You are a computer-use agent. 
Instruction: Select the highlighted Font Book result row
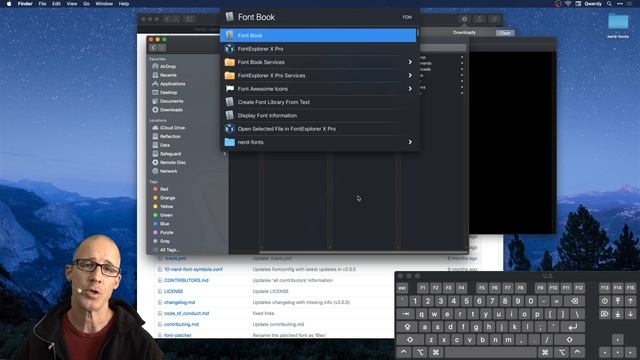pos(318,36)
